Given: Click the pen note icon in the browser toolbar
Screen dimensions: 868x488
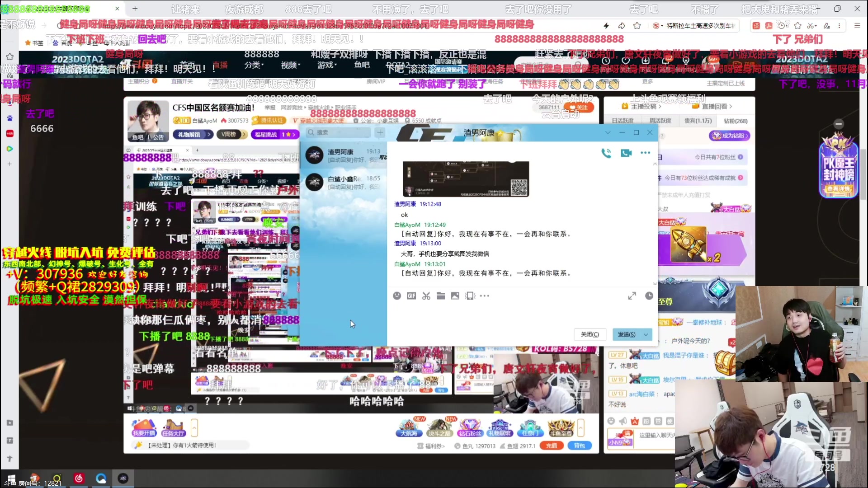Looking at the screenshot, I should coord(827,26).
